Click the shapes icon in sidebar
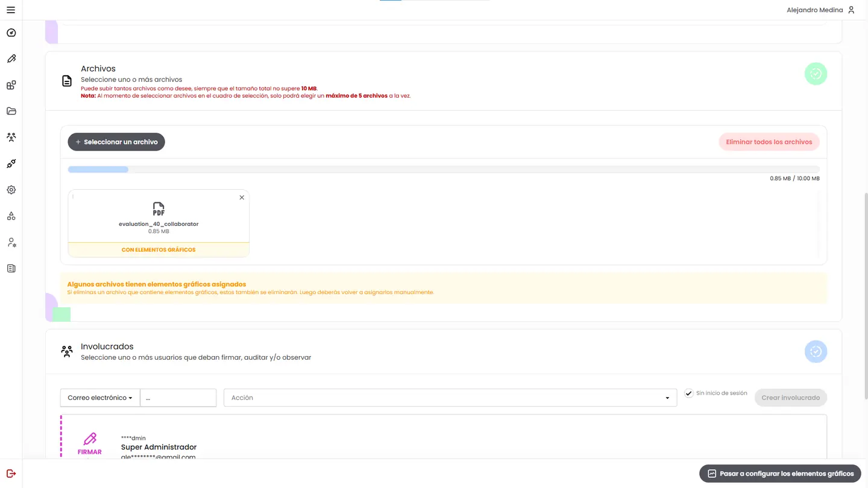This screenshot has width=868, height=488. click(11, 216)
